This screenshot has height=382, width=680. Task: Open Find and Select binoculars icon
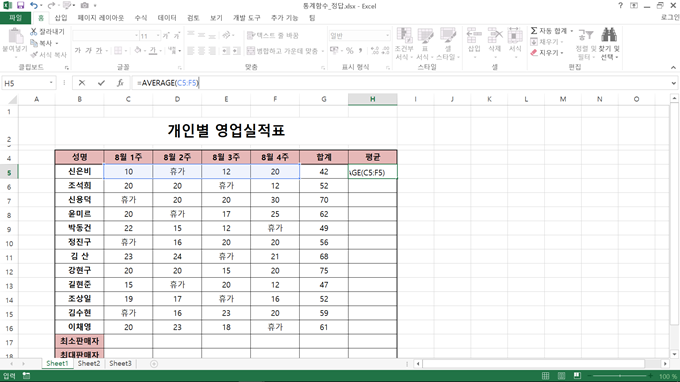609,36
